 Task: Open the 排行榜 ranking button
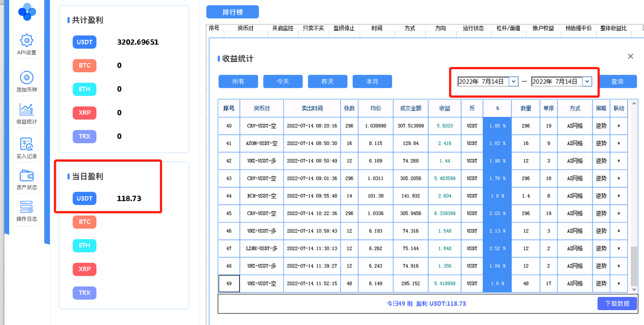point(232,12)
